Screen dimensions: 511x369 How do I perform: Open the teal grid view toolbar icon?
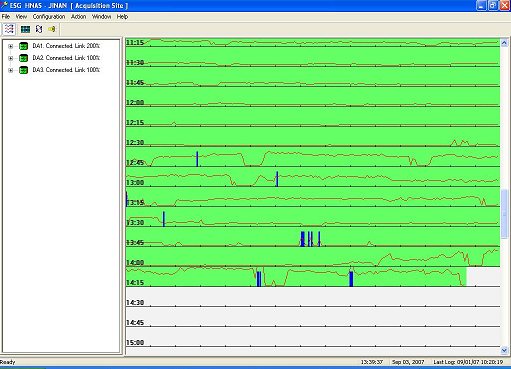pyautogui.click(x=25, y=29)
